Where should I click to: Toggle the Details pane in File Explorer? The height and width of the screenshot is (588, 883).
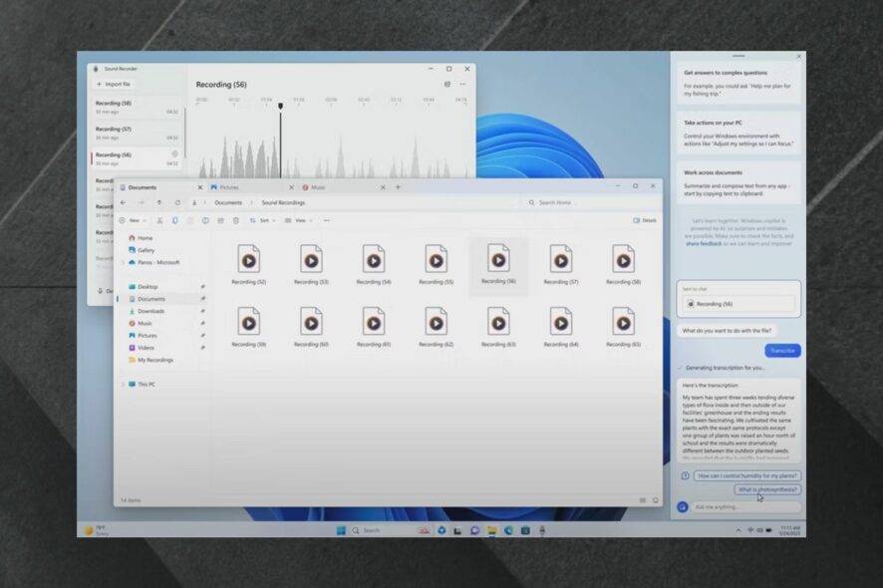[644, 220]
